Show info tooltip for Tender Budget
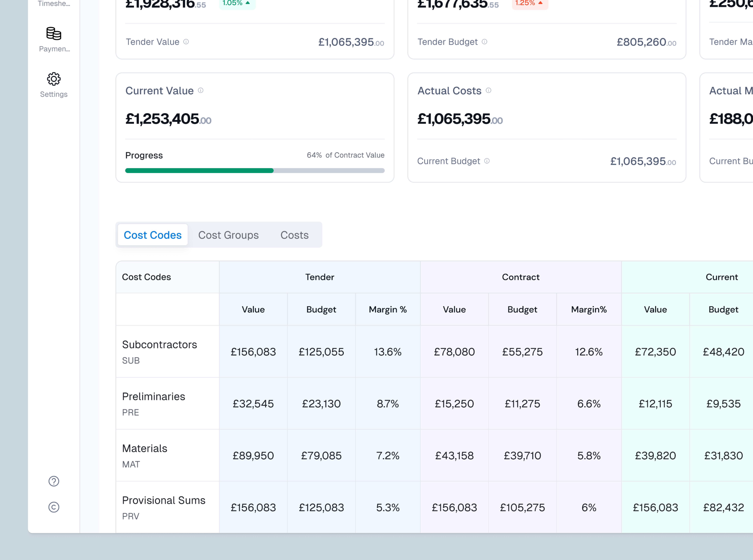753x560 pixels. tap(485, 42)
